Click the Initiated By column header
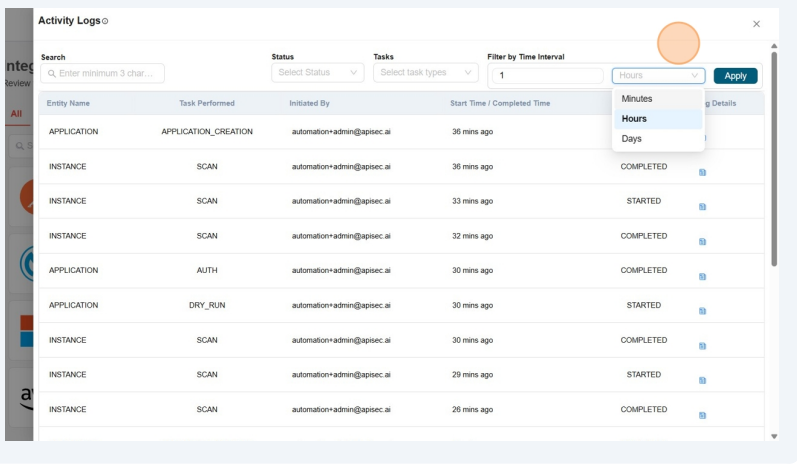 pos(310,103)
